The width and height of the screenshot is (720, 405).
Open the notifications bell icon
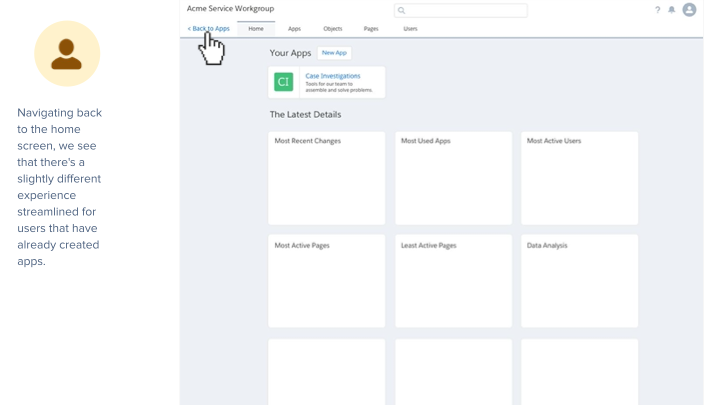click(x=671, y=10)
